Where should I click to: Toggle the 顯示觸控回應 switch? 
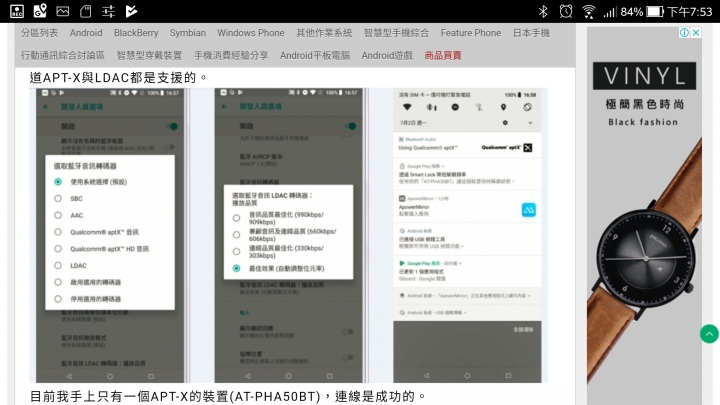[348, 332]
